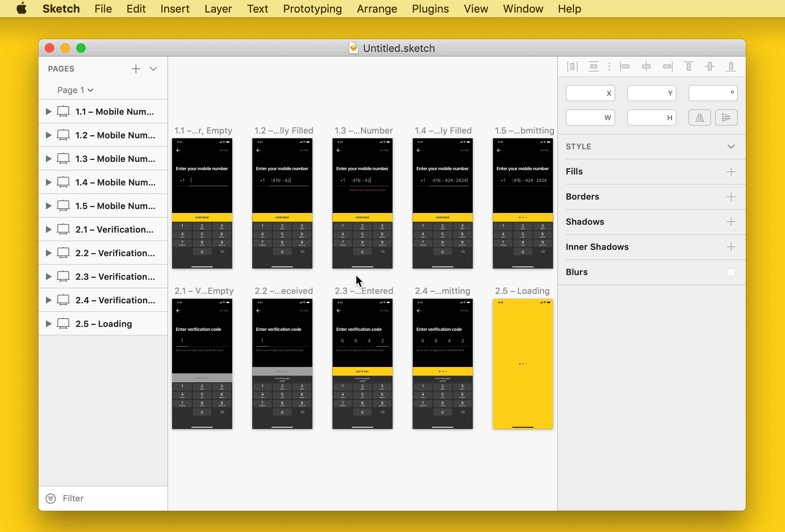Image resolution: width=785 pixels, height=532 pixels.
Task: Enable the Blurs checkbox
Action: coord(731,272)
